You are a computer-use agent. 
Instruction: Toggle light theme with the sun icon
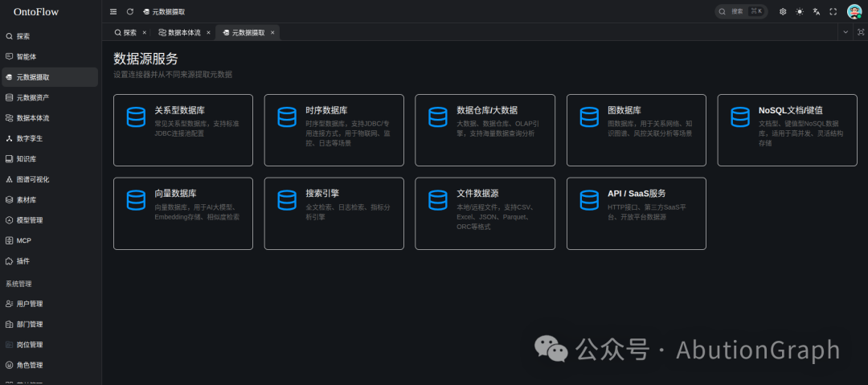(x=800, y=11)
